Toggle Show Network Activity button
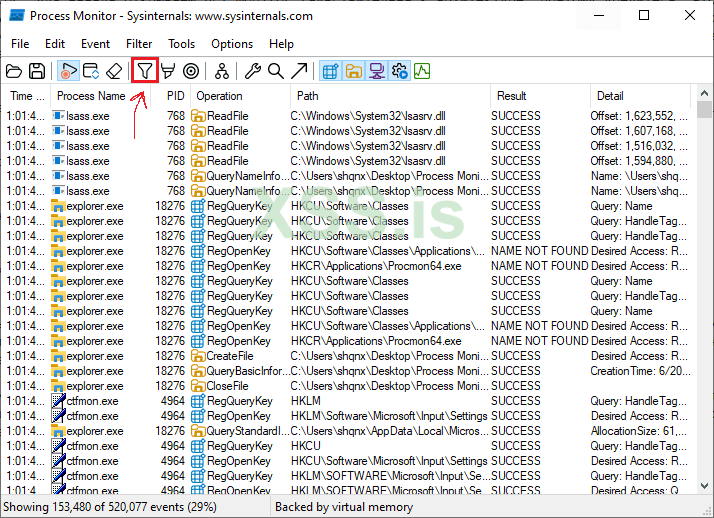 pos(377,71)
